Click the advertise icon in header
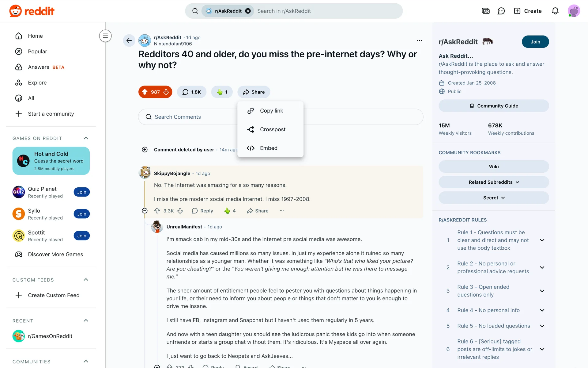 (x=486, y=11)
